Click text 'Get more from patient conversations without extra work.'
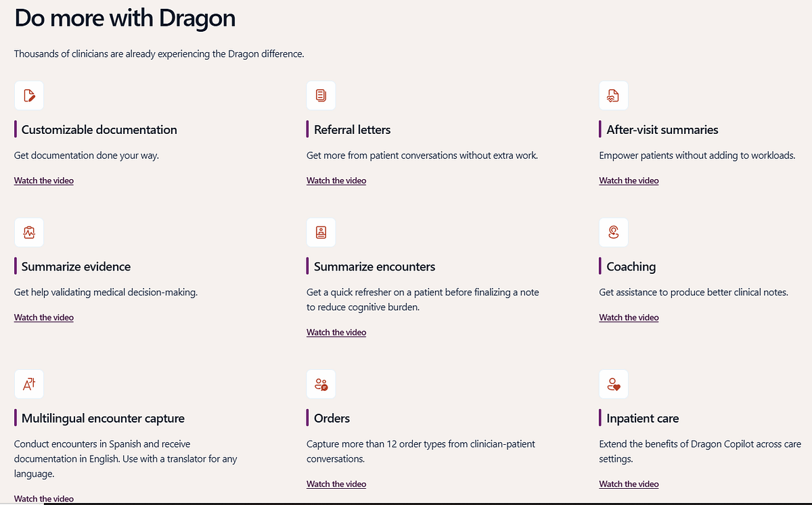The image size is (812, 505). [x=422, y=155]
